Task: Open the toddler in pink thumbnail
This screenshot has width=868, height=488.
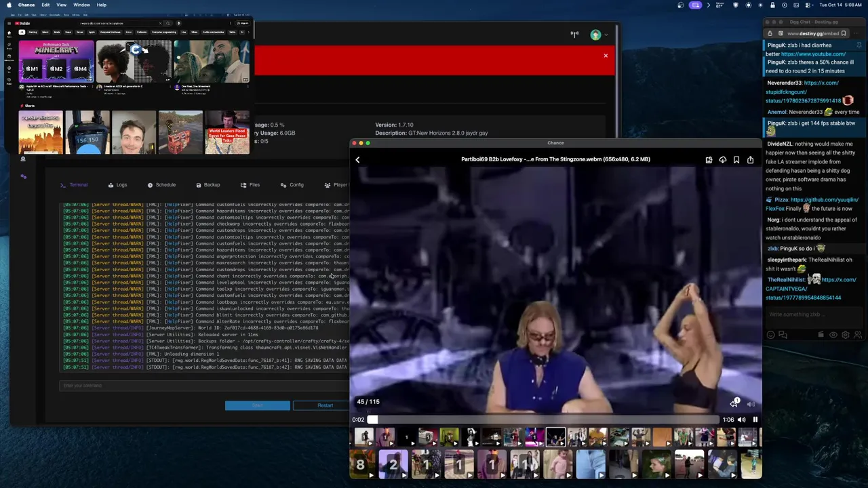Action: coord(557,464)
